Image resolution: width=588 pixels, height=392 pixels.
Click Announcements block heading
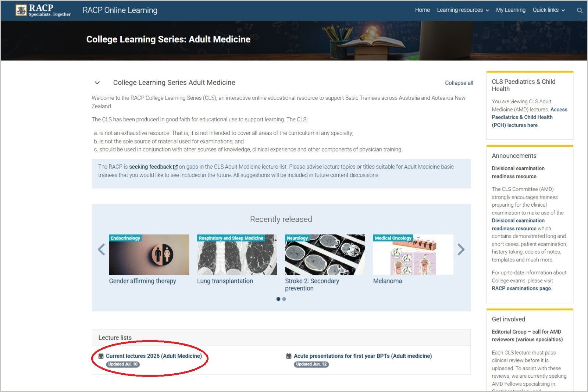pyautogui.click(x=514, y=156)
